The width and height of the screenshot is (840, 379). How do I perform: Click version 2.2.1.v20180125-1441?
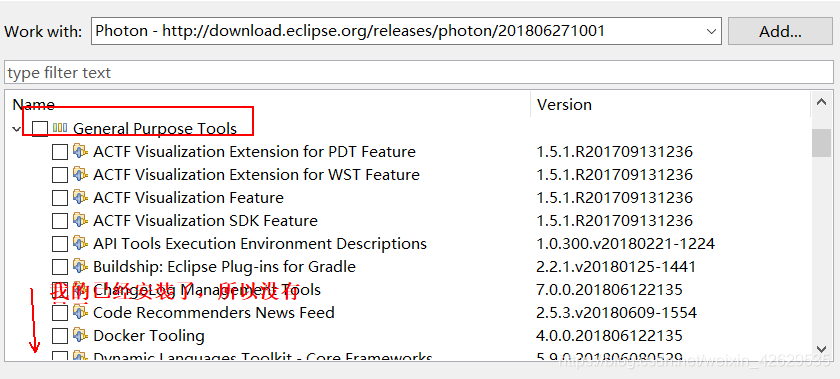click(x=616, y=267)
